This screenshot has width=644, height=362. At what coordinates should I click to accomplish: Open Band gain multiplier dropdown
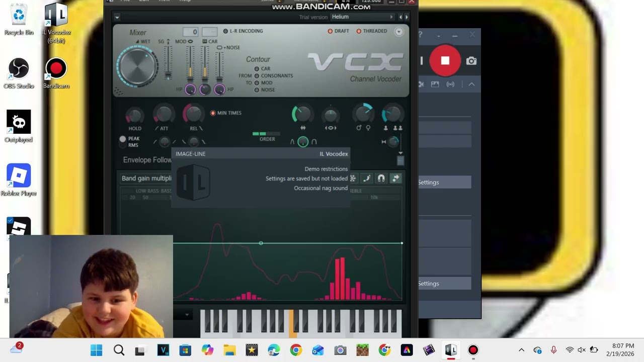coord(146,178)
